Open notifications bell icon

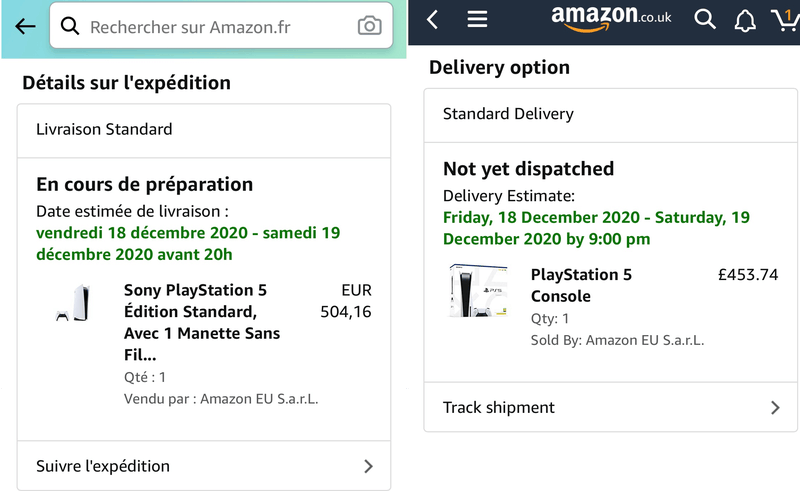[745, 21]
